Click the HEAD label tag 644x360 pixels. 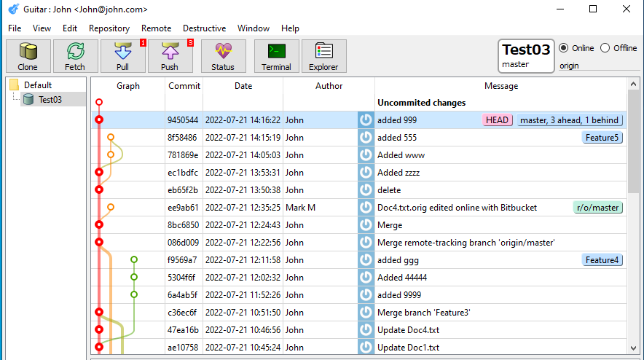click(x=498, y=120)
